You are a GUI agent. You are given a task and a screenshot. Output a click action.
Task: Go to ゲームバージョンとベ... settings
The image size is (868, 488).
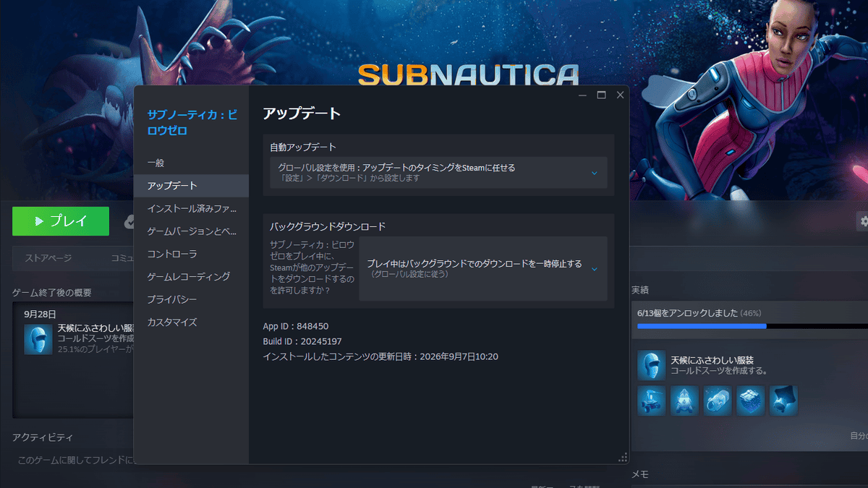pyautogui.click(x=191, y=231)
